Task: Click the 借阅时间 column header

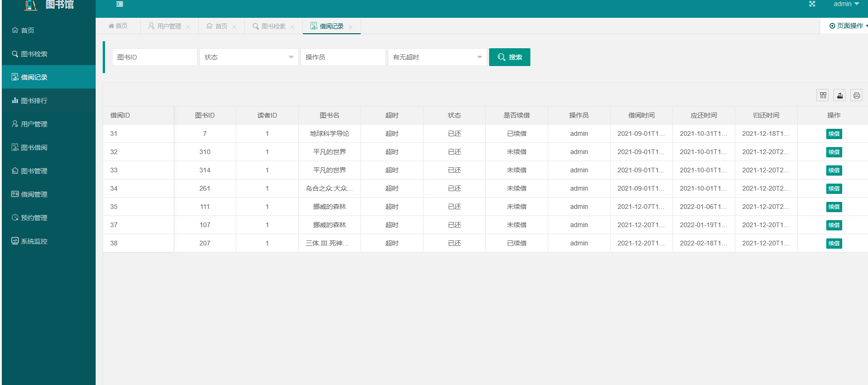Action: [x=642, y=115]
